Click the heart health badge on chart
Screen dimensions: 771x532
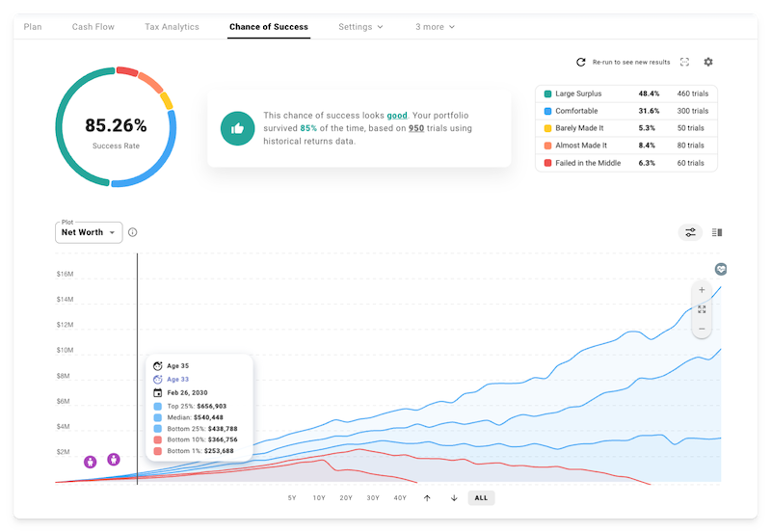point(720,269)
